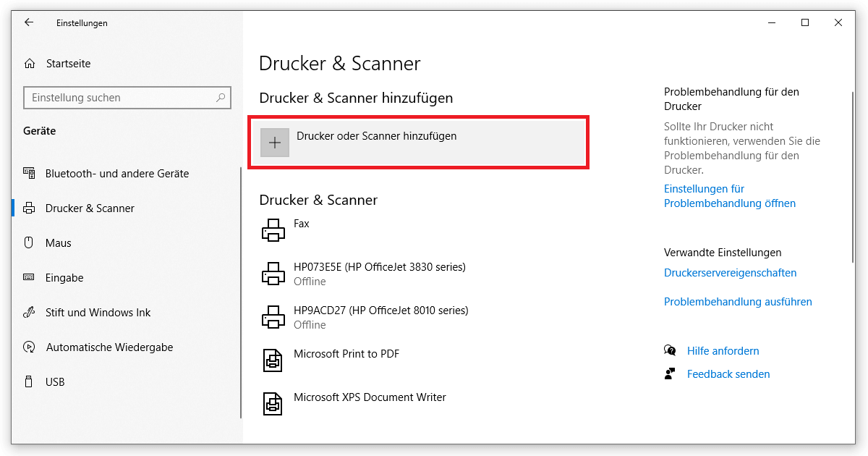Viewport: 868px width, 456px height.
Task: Click the Hilfe anfordern icon
Action: pos(669,350)
